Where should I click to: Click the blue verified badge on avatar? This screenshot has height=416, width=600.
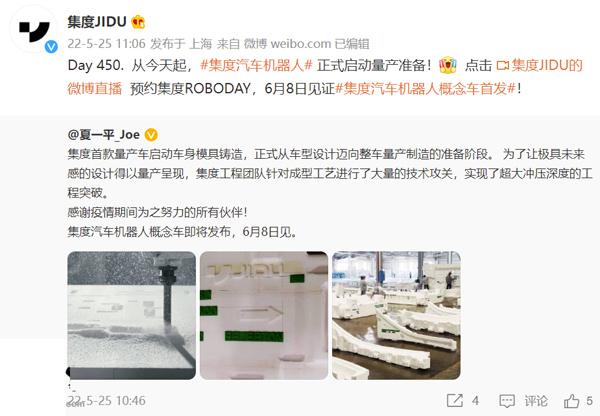pyautogui.click(x=51, y=47)
